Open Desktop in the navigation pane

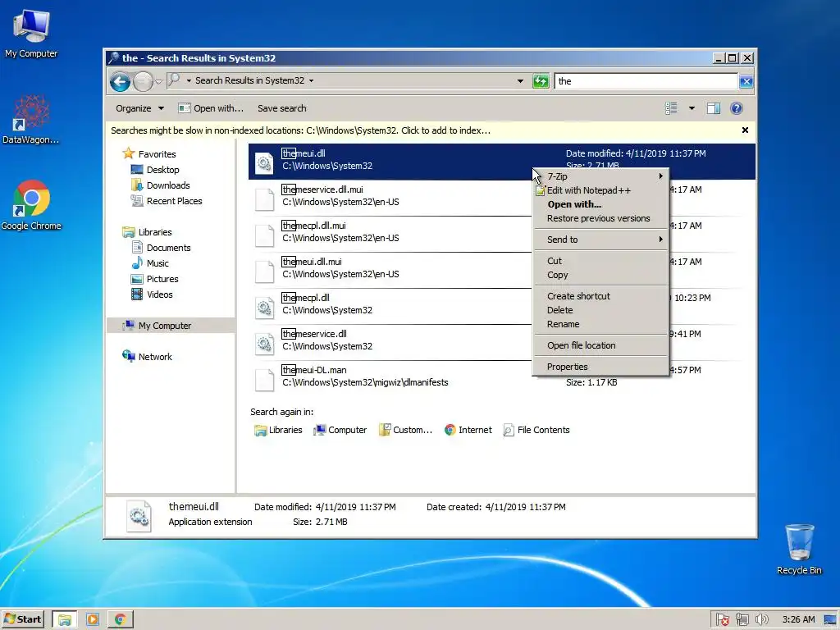click(162, 170)
